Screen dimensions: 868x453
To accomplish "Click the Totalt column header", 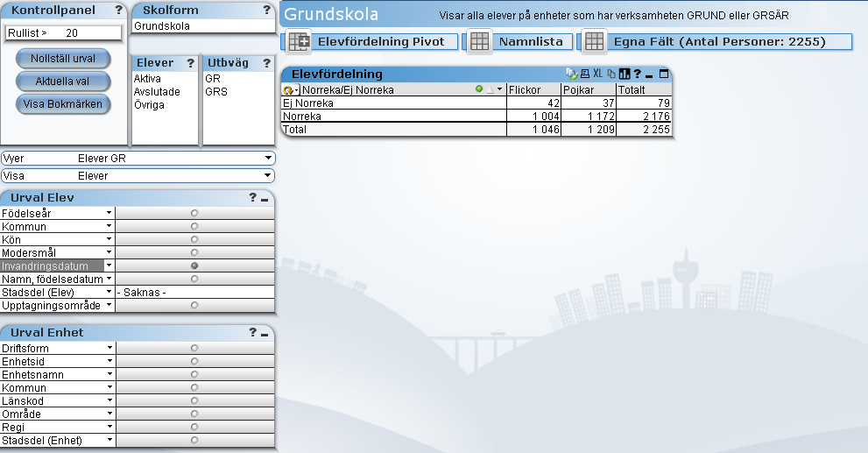I will pyautogui.click(x=644, y=89).
